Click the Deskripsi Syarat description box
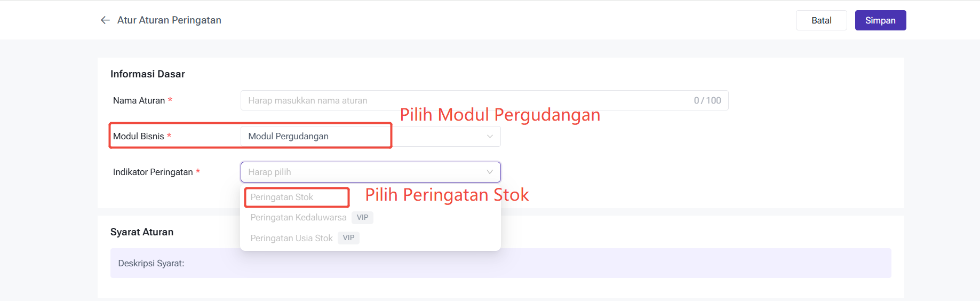Image resolution: width=980 pixels, height=301 pixels. point(500,263)
